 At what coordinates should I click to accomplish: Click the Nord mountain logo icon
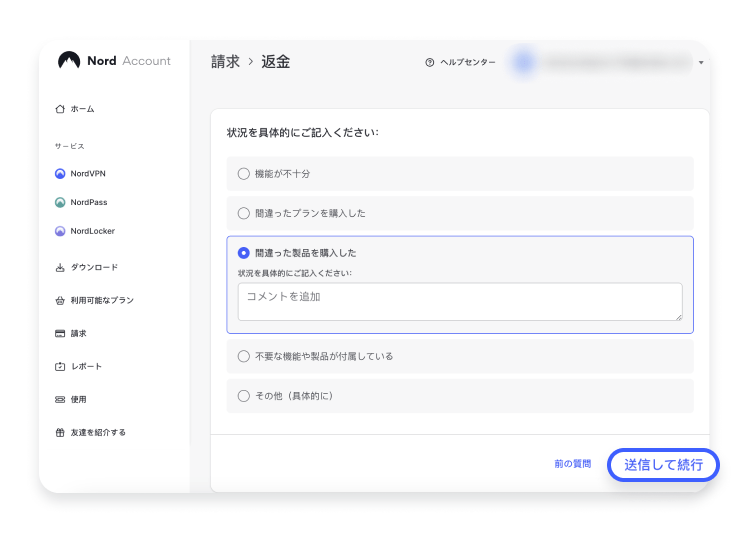click(69, 61)
